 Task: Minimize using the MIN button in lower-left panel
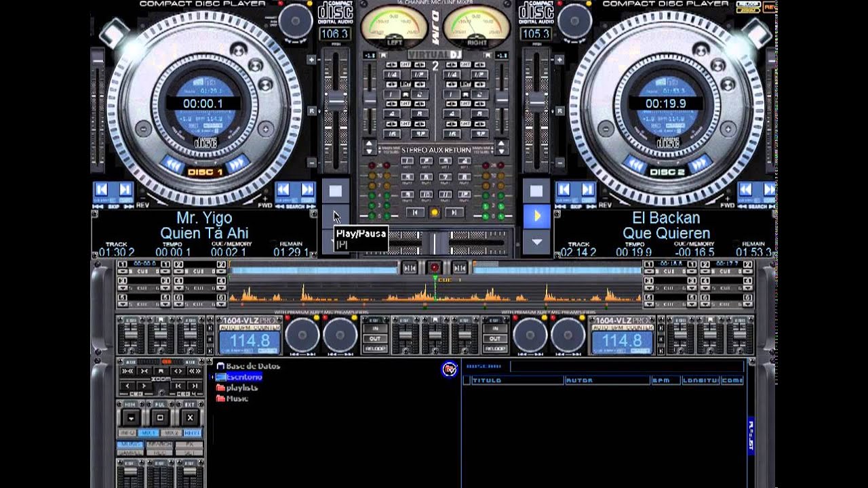click(130, 418)
